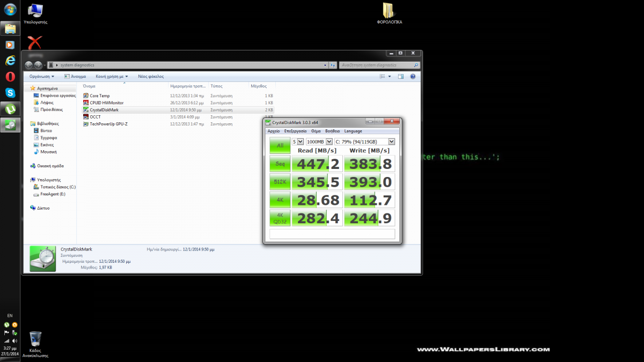
Task: Open the Επεξεργασία menu in CrystalDiskMark
Action: point(295,131)
